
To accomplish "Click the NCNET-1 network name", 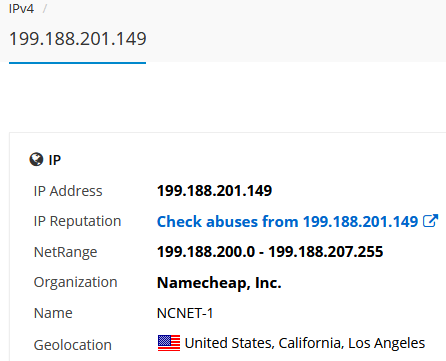I will click(x=185, y=313).
